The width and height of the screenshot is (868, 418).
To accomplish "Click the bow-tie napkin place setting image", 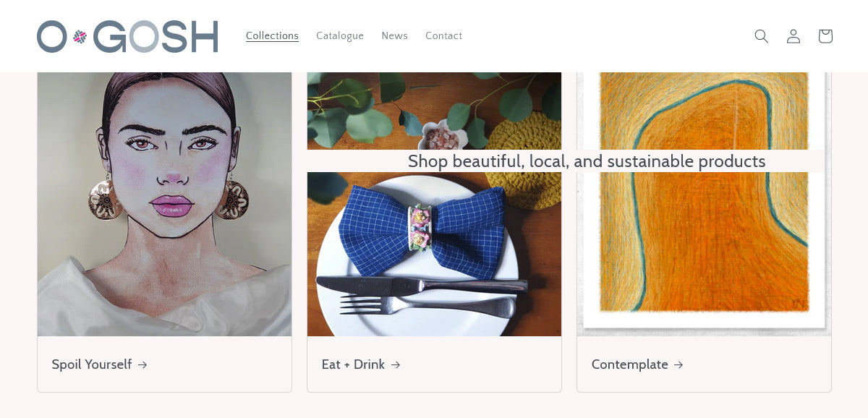I will pyautogui.click(x=434, y=253).
